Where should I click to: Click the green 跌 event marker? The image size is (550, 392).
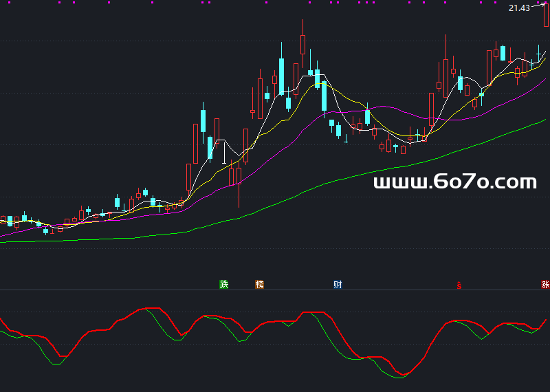tap(224, 284)
